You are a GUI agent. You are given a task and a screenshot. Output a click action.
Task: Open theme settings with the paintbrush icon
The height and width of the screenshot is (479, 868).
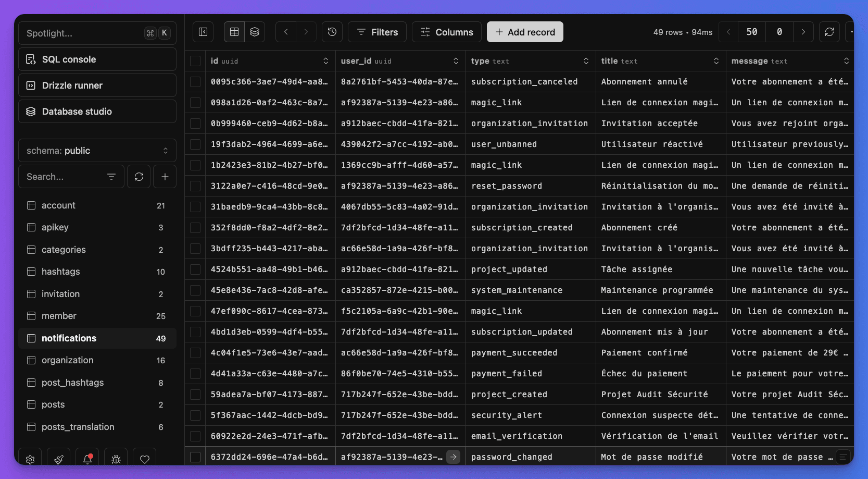click(58, 458)
